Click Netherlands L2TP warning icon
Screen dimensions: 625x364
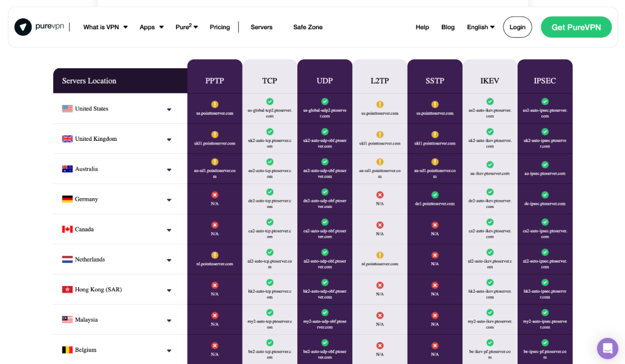pyautogui.click(x=380, y=255)
